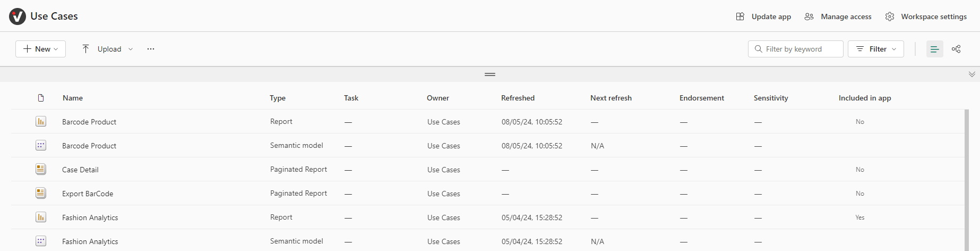Open Manage access
The height and width of the screenshot is (251, 980).
(x=838, y=16)
